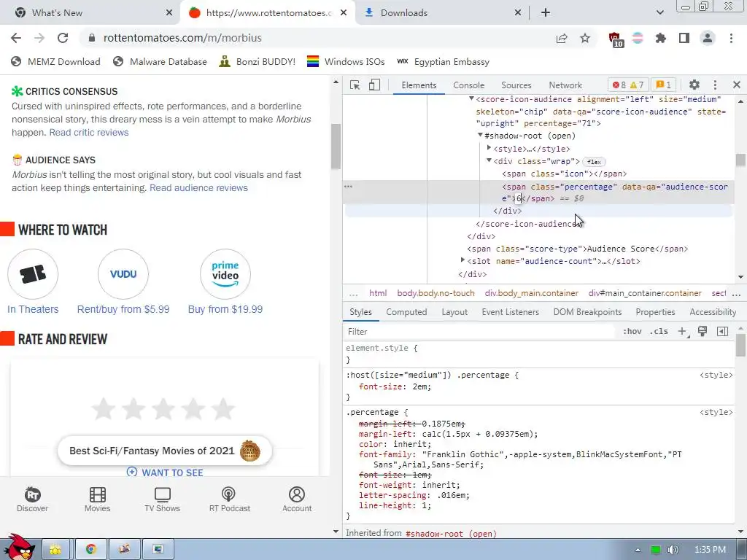Toggle the computed styles sidebar pane icon

pyautogui.click(x=722, y=332)
